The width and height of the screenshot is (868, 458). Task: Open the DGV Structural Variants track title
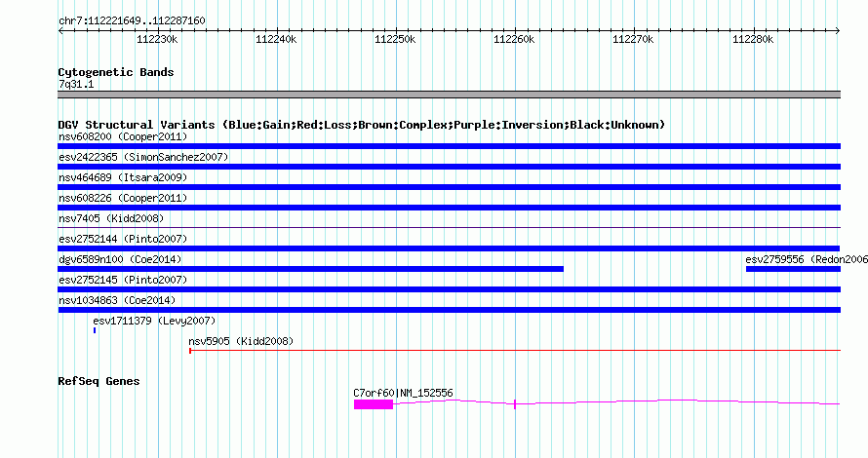[x=362, y=125]
